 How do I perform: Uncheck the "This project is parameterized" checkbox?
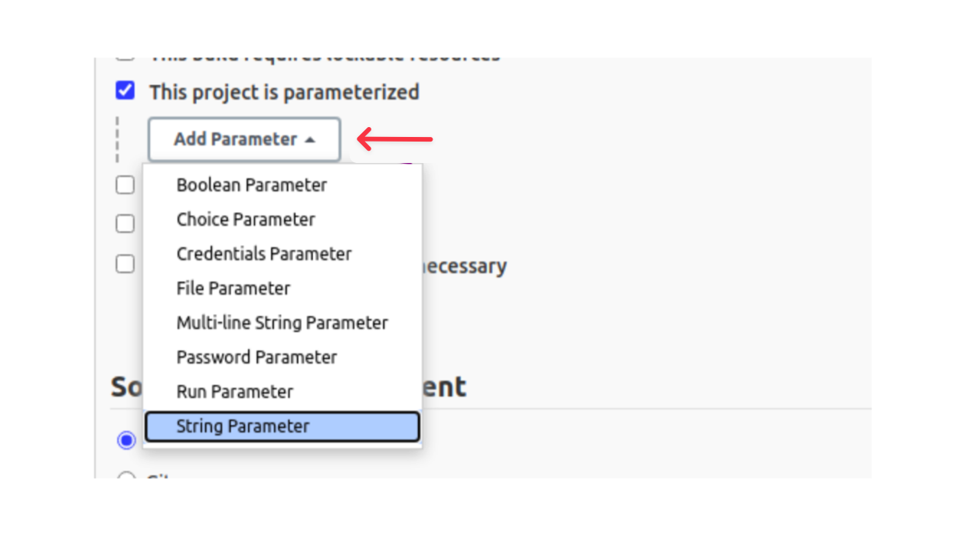pyautogui.click(x=125, y=91)
